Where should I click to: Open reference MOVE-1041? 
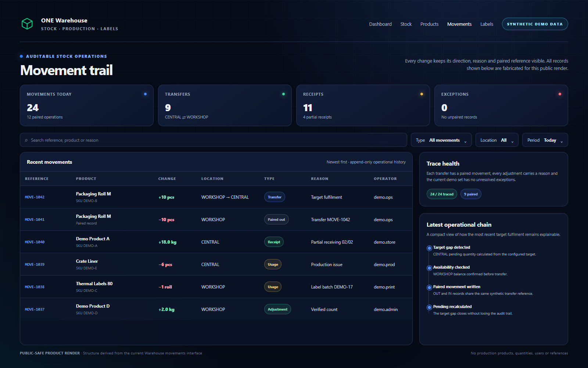[x=35, y=220]
